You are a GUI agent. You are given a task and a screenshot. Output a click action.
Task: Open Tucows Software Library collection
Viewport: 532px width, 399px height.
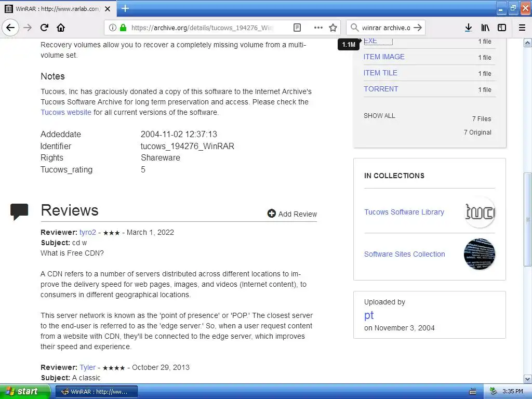pyautogui.click(x=404, y=212)
